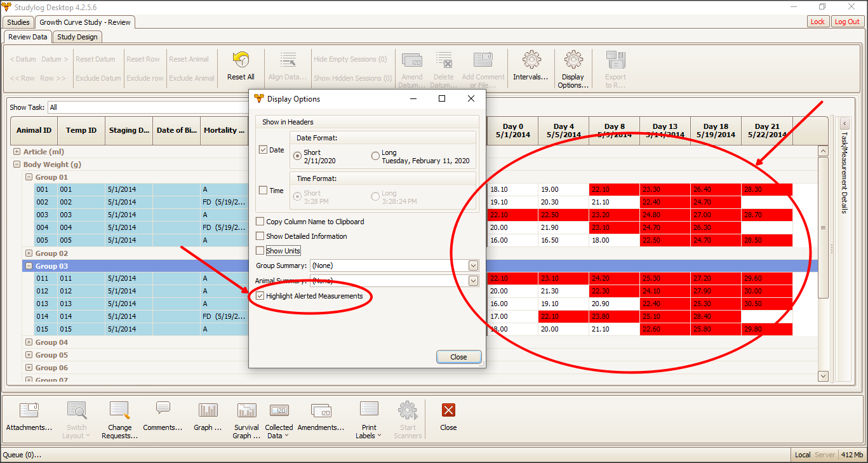This screenshot has height=463, width=868.
Task: Open Display Options from toolbar
Action: tap(573, 70)
